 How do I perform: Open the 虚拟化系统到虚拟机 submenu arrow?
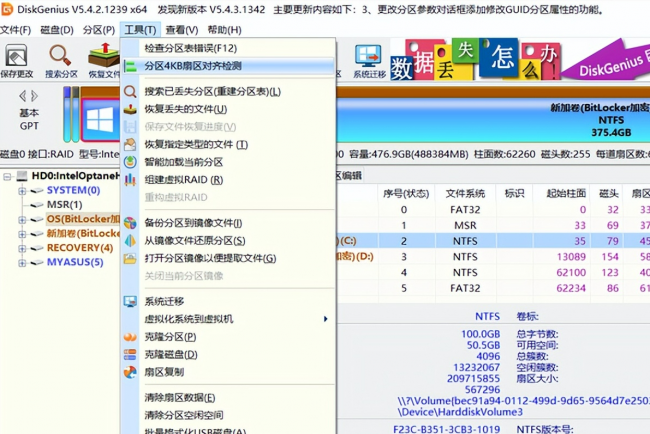325,319
